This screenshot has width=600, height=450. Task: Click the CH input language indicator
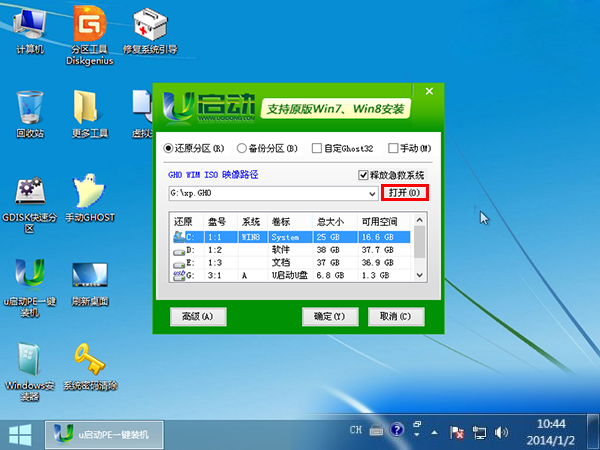(356, 430)
